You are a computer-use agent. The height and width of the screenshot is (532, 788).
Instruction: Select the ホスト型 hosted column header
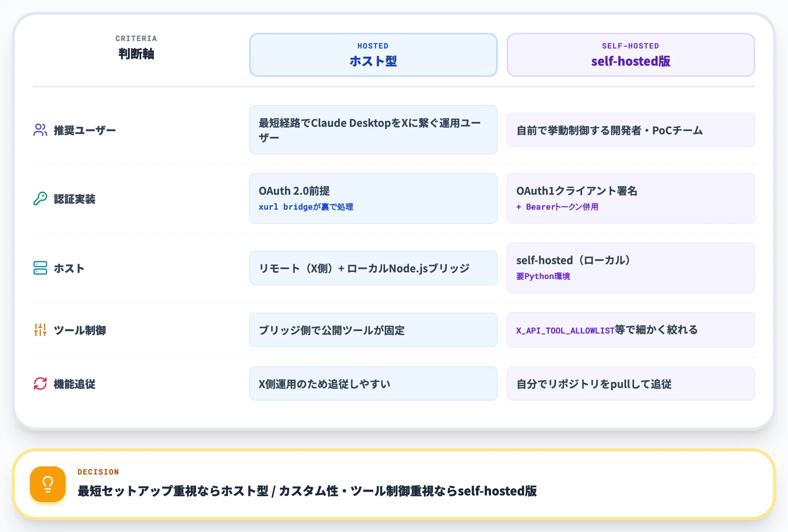pos(373,55)
